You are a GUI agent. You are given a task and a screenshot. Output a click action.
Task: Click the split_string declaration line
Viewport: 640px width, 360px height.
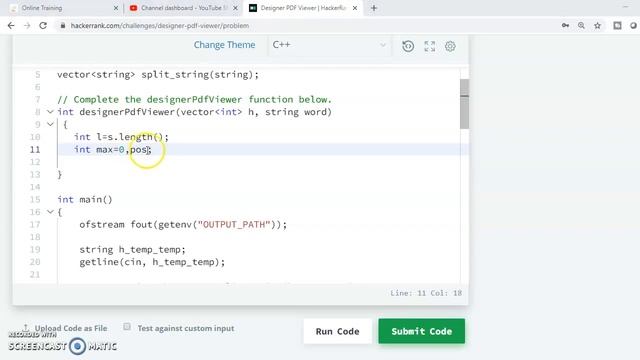tap(158, 75)
